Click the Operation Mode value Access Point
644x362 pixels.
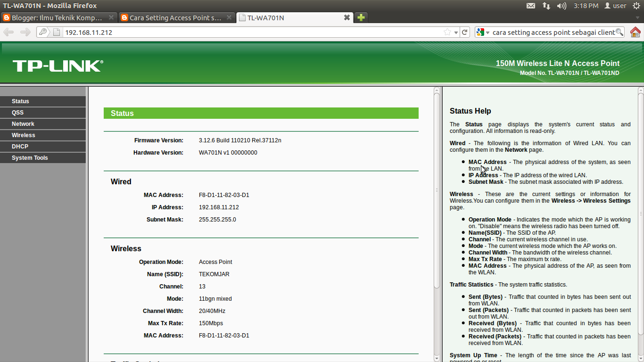pyautogui.click(x=215, y=262)
